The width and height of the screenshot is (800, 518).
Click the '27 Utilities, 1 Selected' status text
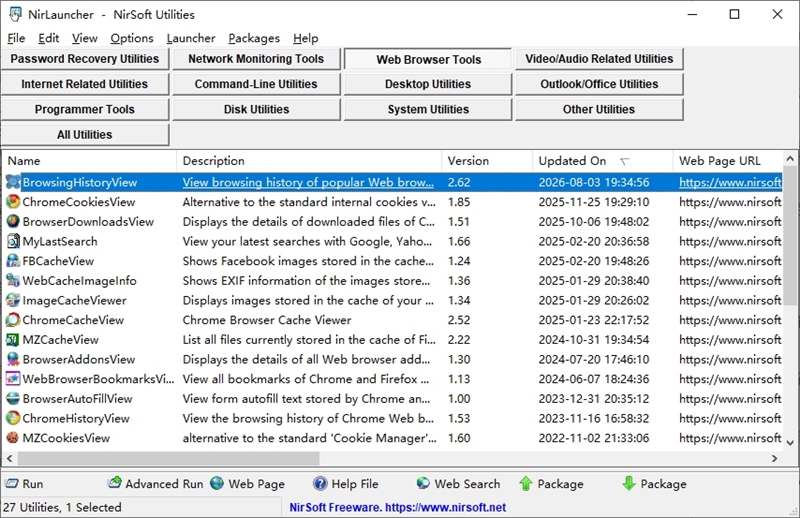pos(62,507)
